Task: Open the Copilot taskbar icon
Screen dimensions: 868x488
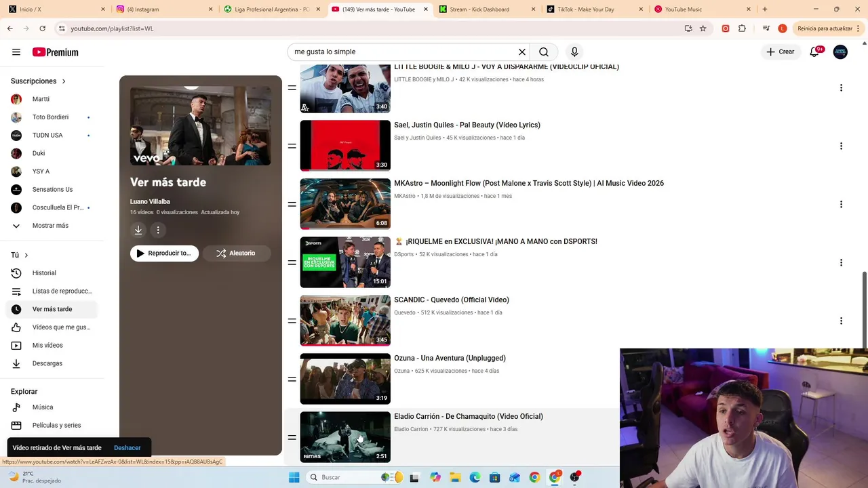Action: tap(435, 477)
